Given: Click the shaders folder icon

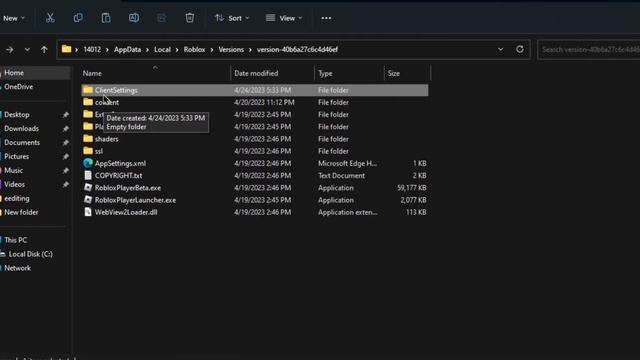Looking at the screenshot, I should pos(88,139).
